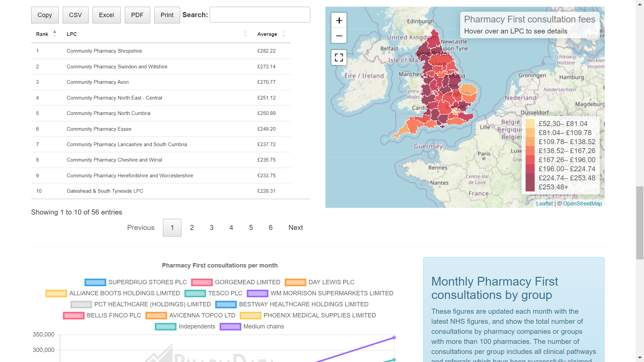Image resolution: width=644 pixels, height=362 pixels.
Task: Zoom in on the map
Action: point(339,20)
